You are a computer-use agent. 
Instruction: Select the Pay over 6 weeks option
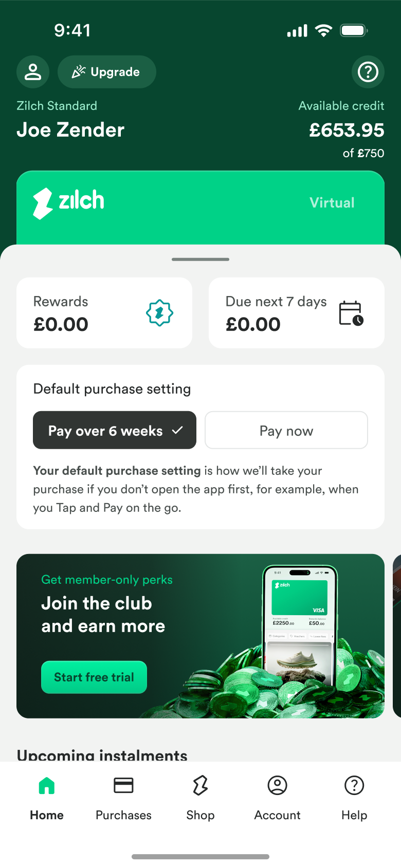tap(115, 430)
